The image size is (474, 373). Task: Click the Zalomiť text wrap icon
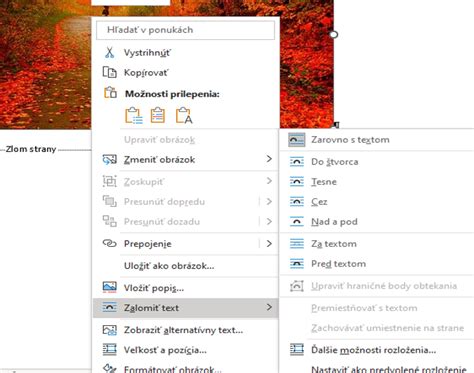pos(109,307)
